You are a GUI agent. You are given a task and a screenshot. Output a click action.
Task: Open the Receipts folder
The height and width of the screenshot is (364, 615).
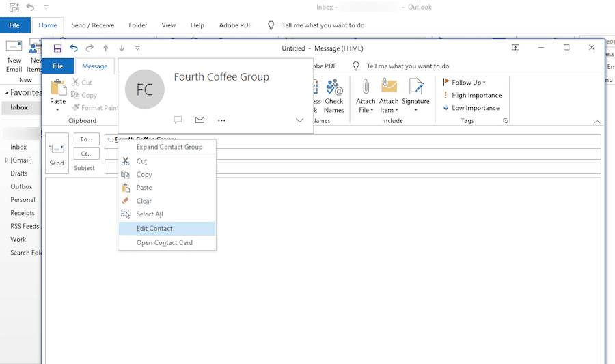[x=23, y=213]
